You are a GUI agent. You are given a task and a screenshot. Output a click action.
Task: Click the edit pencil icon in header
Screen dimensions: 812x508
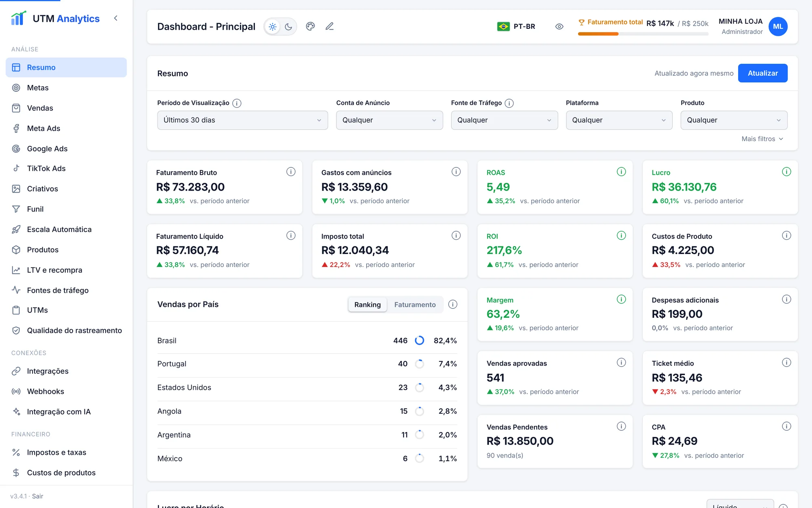[329, 26]
